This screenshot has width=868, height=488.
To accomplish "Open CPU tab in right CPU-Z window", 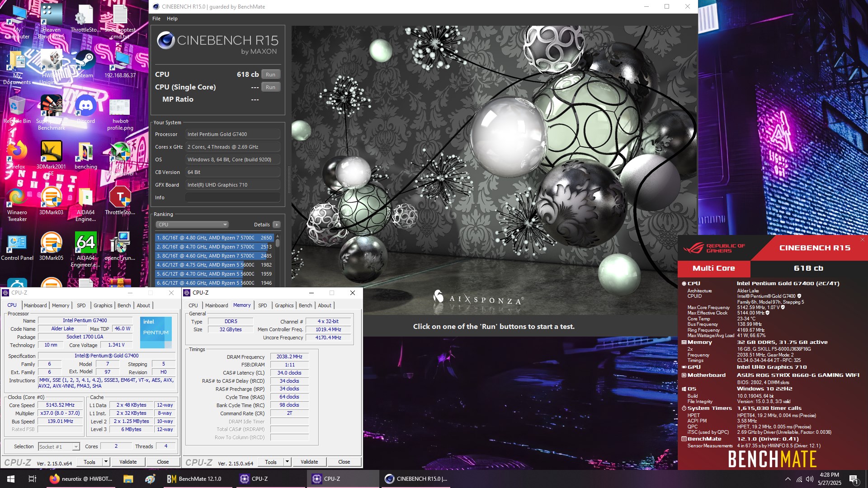I will tap(193, 305).
